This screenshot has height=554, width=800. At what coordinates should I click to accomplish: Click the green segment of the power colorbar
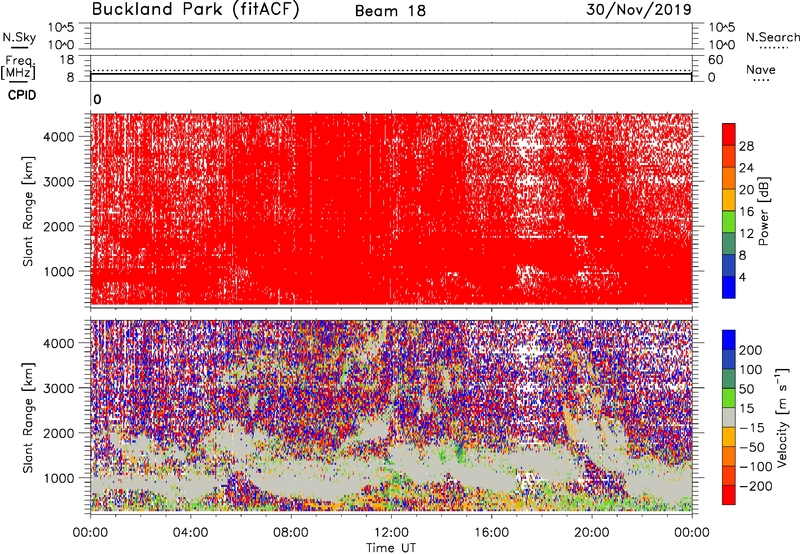729,222
